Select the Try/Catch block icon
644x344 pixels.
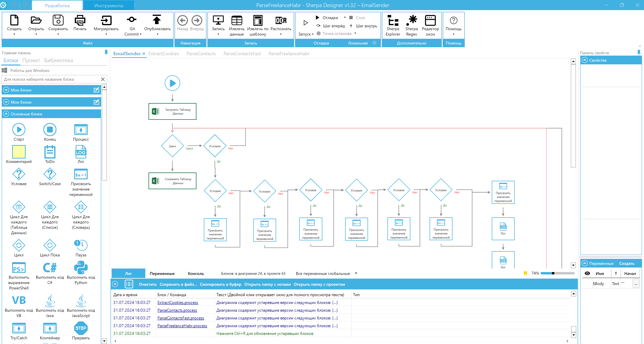[19, 328]
